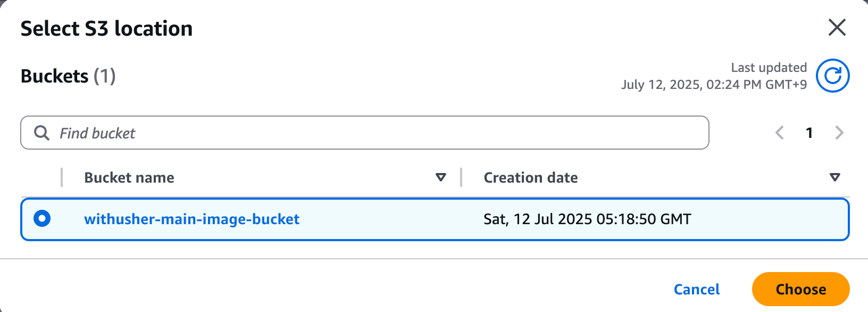Screen dimensions: 868x312
Task: Cancel the bucket selection
Action: (696, 289)
